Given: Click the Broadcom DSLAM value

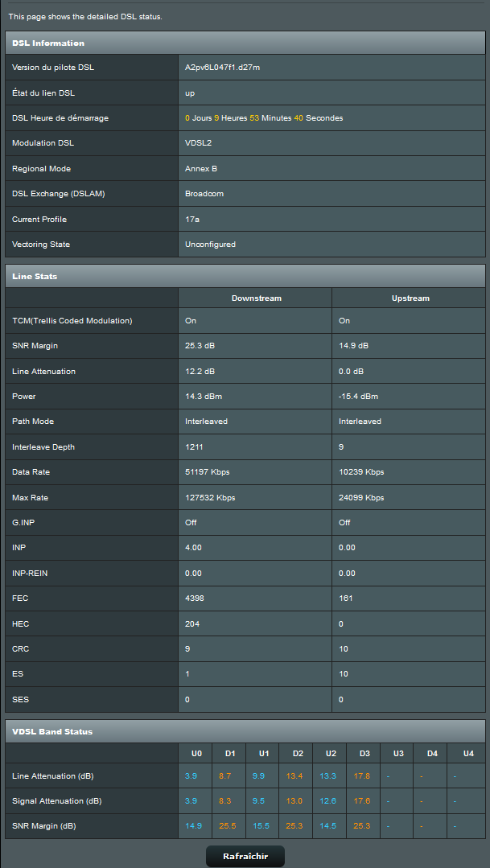Looking at the screenshot, I should [x=204, y=194].
